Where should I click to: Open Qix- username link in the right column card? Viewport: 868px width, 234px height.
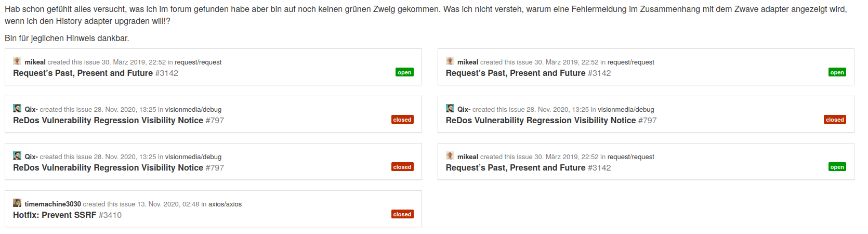pyautogui.click(x=464, y=110)
